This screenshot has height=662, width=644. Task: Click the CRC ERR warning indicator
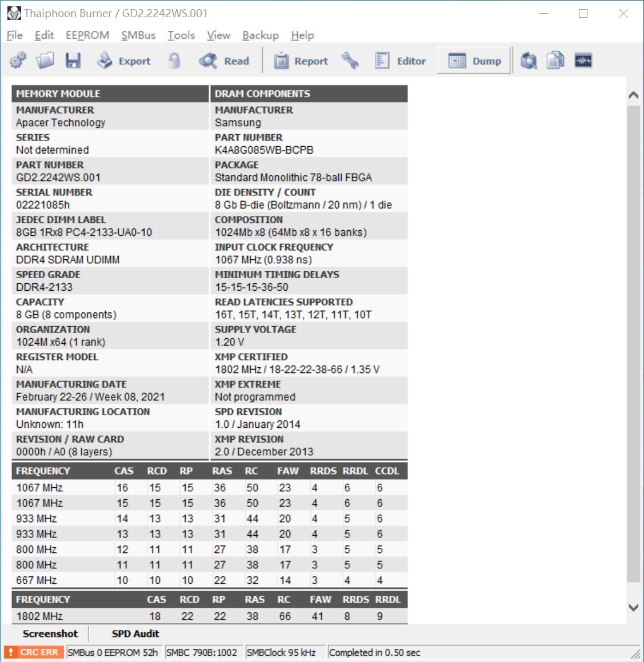coord(34,652)
